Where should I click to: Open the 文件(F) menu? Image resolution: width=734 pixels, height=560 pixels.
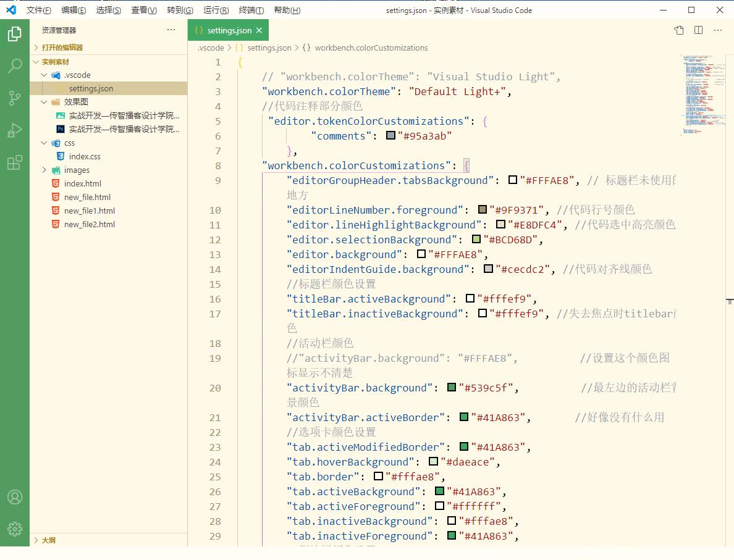(x=38, y=10)
